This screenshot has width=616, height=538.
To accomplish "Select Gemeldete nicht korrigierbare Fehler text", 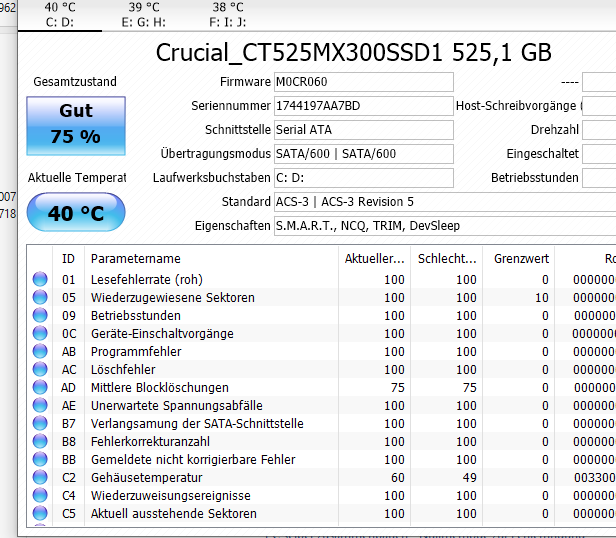I will click(193, 460).
